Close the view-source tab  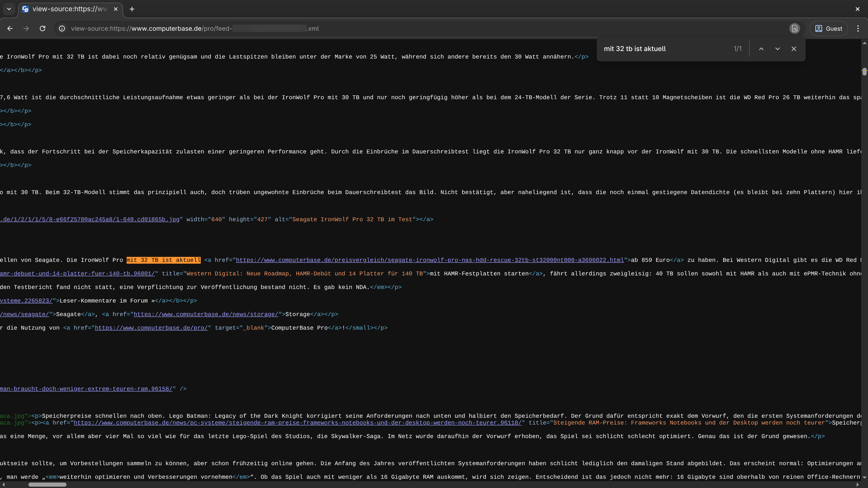point(116,9)
